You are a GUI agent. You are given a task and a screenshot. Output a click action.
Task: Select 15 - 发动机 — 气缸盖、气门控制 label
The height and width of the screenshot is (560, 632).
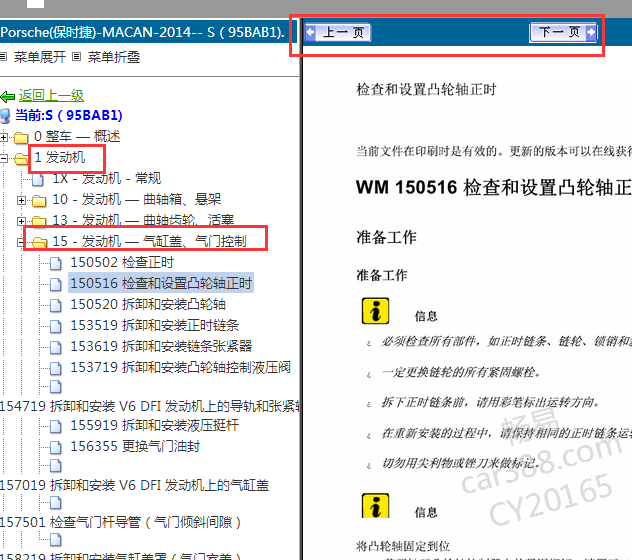[x=150, y=241]
